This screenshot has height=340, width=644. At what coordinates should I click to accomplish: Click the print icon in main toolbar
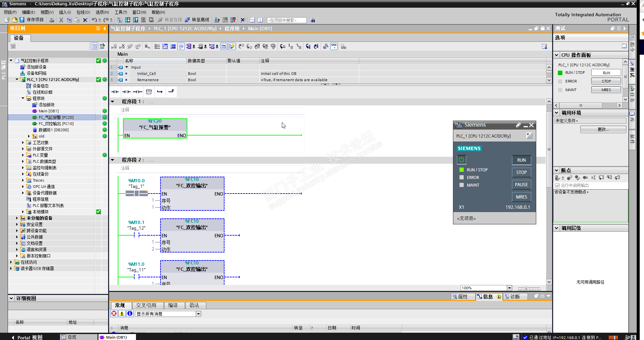52,20
